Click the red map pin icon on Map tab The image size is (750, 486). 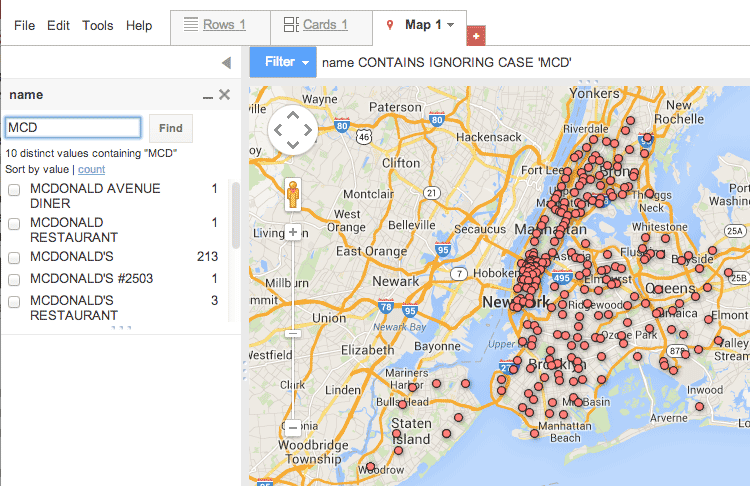click(x=390, y=25)
